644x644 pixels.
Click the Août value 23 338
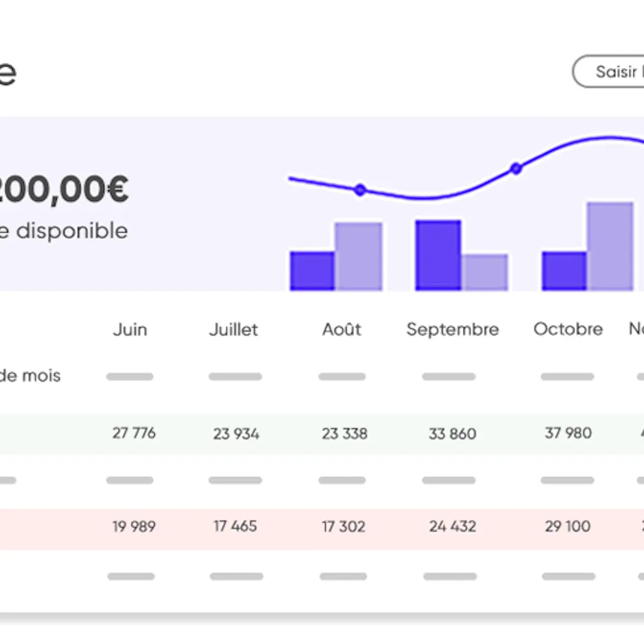point(344,433)
